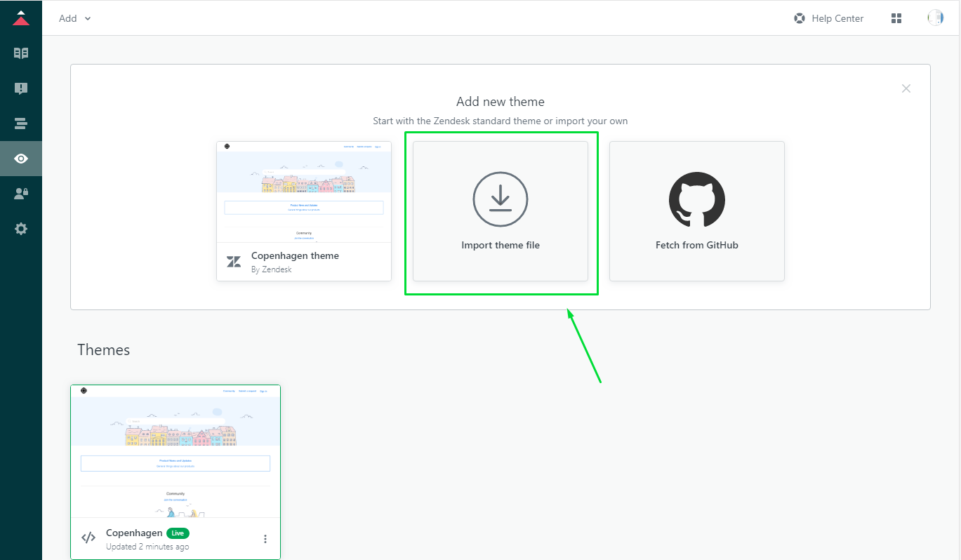This screenshot has width=961, height=560.
Task: Open the Knowledge base book icon
Action: tap(21, 53)
